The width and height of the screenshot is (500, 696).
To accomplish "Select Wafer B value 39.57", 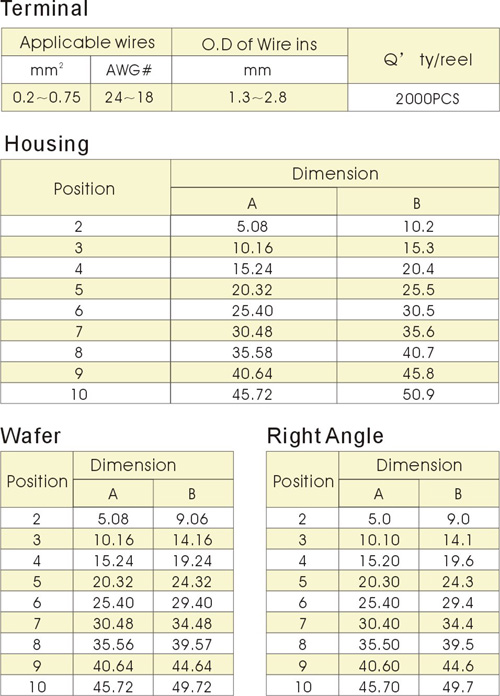I will (x=193, y=644).
